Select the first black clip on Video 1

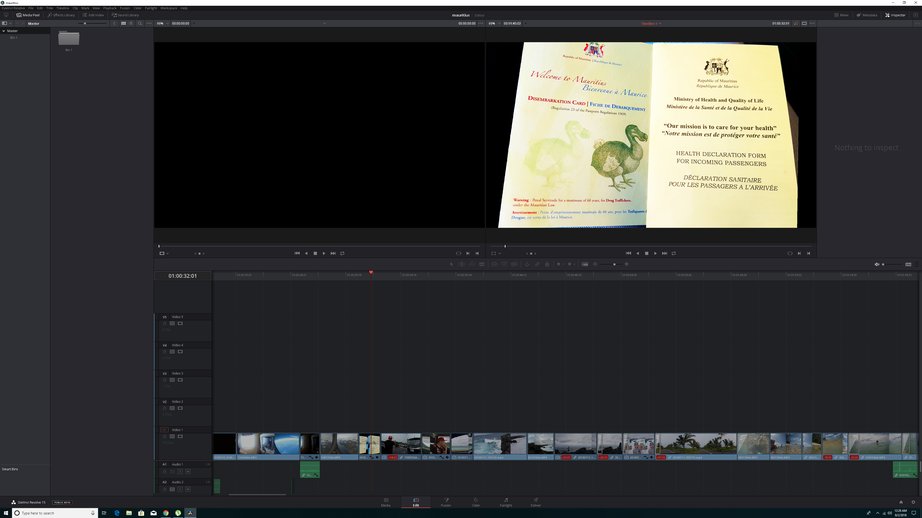(x=224, y=446)
